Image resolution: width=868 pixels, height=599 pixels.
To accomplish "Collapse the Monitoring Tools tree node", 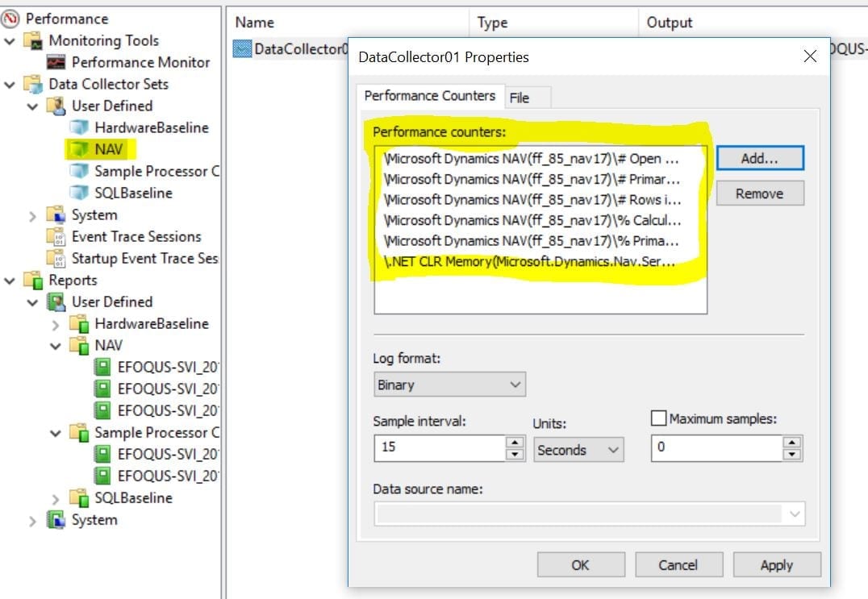I will [10, 41].
